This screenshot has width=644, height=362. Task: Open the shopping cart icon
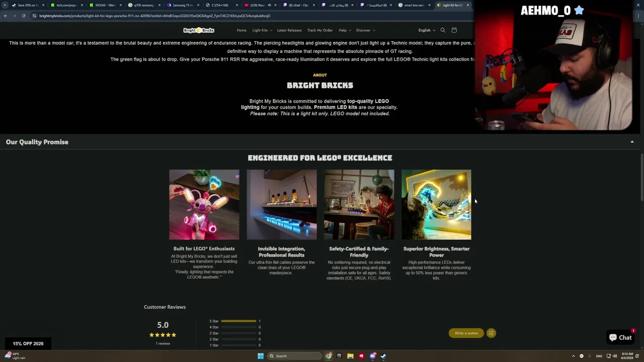[x=454, y=30]
